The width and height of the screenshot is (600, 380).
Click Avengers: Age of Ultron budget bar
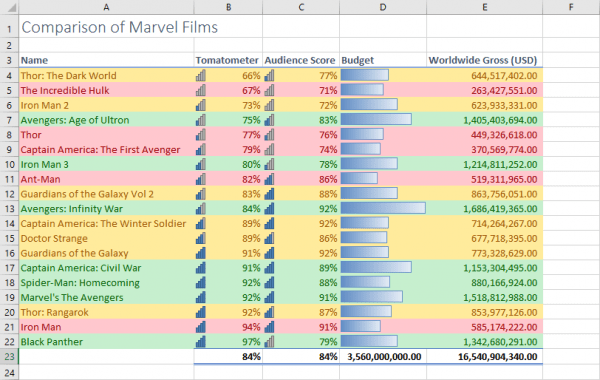376,119
